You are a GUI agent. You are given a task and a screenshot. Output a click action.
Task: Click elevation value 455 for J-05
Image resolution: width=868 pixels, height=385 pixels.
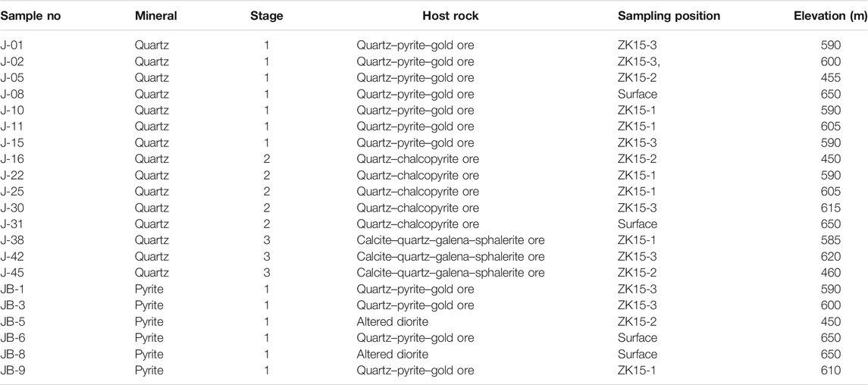tap(831, 78)
